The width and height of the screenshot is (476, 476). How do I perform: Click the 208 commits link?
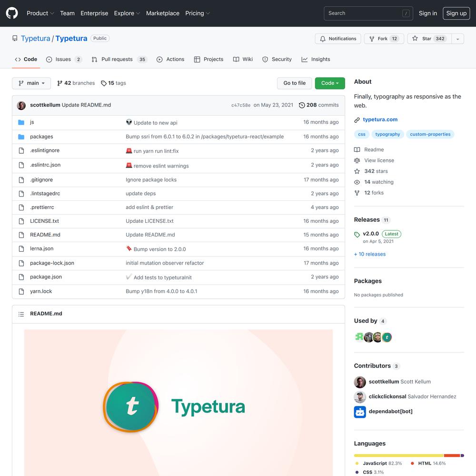pos(319,105)
